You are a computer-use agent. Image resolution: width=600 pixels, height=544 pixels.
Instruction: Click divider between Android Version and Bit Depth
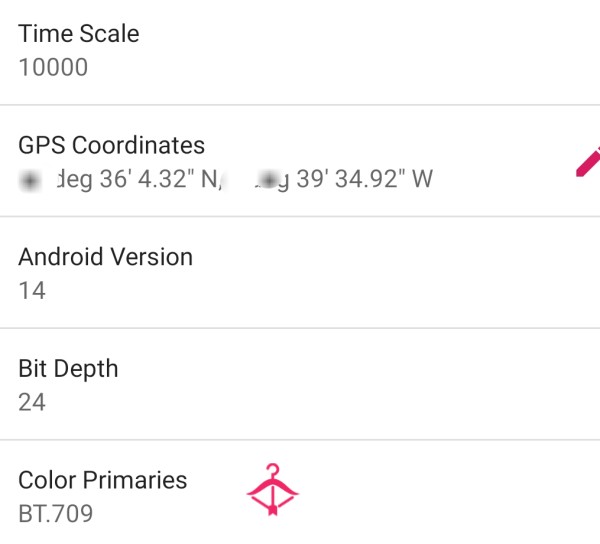[300, 328]
